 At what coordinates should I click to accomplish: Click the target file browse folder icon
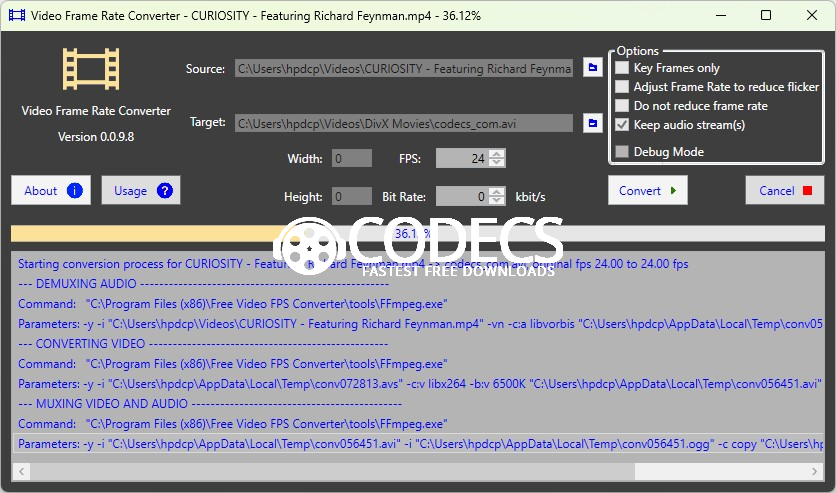(592, 123)
